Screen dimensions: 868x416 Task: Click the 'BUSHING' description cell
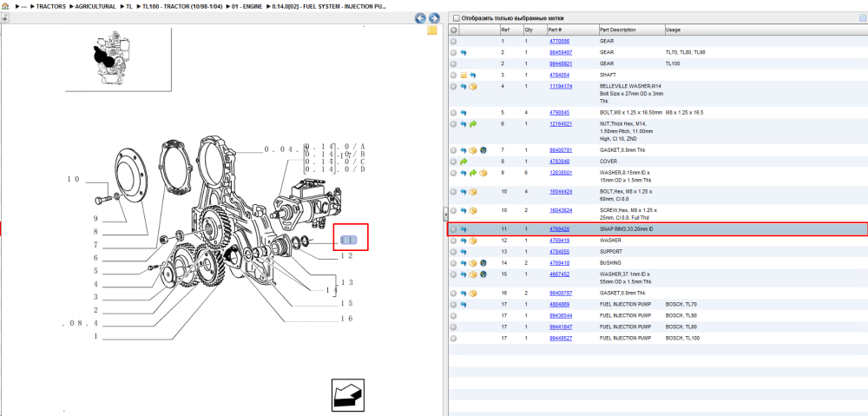click(x=610, y=263)
